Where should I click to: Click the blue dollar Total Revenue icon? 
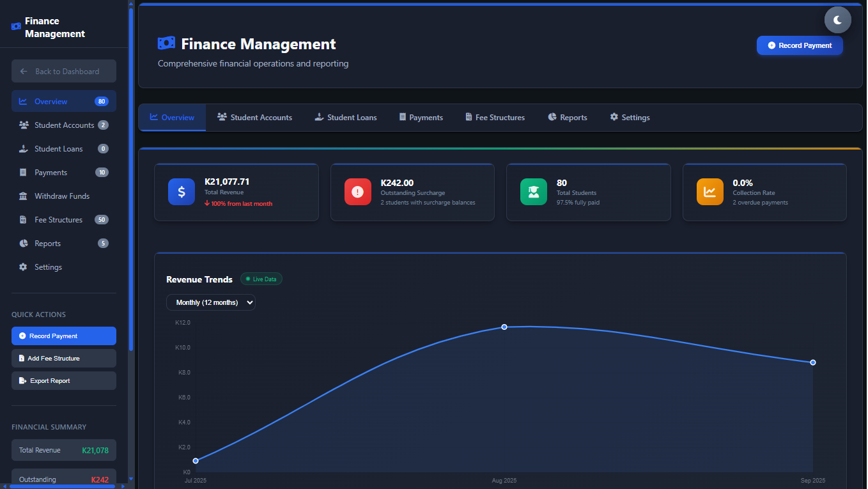(182, 192)
